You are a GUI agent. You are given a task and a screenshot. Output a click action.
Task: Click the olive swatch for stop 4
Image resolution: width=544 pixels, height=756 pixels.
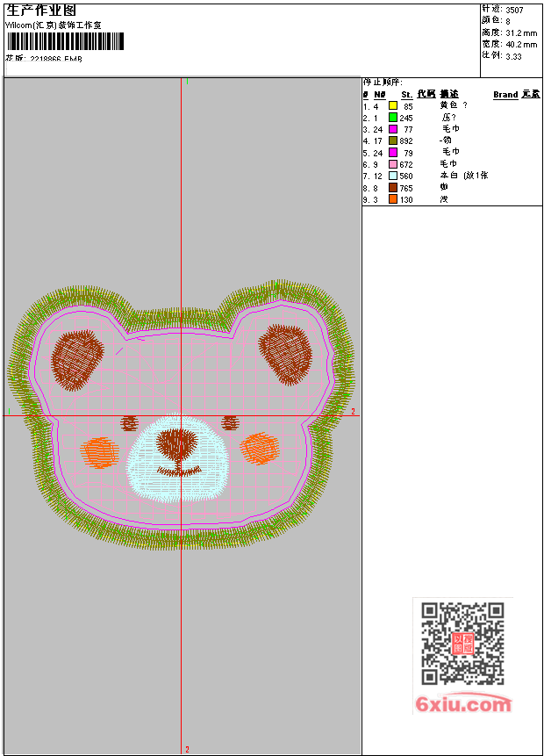coord(393,140)
